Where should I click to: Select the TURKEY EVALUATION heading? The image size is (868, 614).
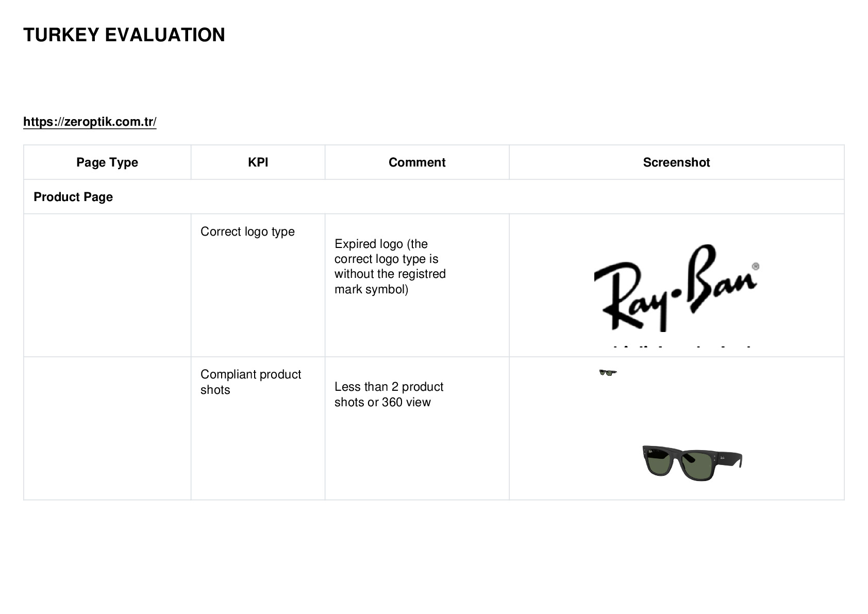(x=124, y=35)
